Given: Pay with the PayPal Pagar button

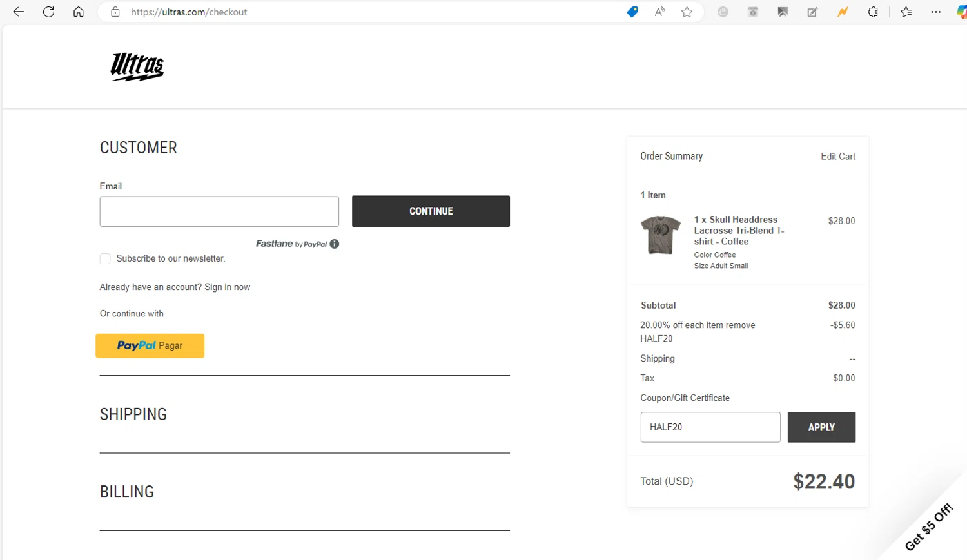Looking at the screenshot, I should [150, 345].
